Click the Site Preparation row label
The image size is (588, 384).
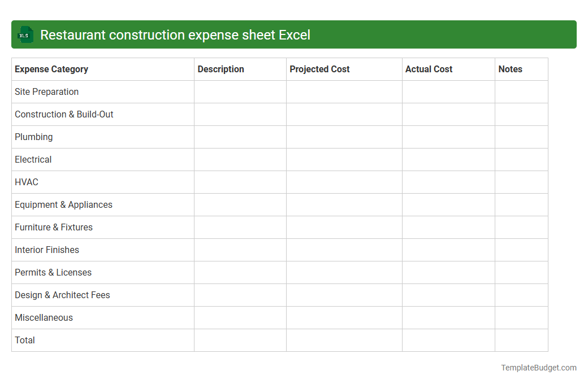coord(46,91)
